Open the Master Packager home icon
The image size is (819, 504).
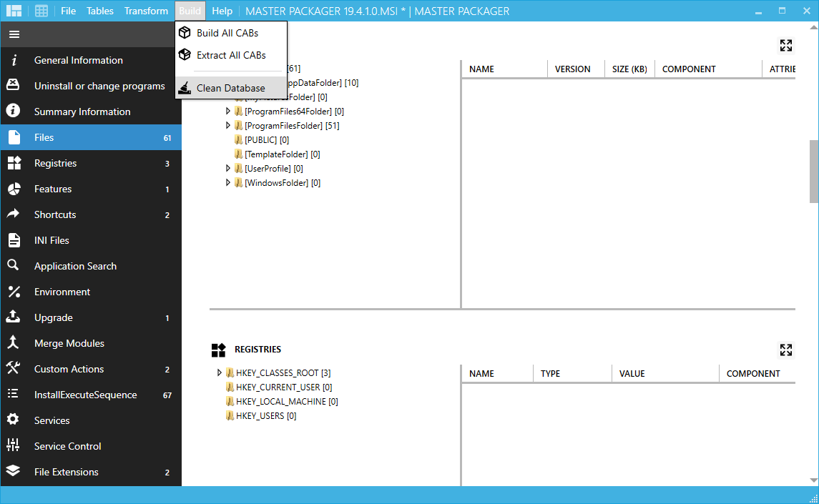pyautogui.click(x=14, y=11)
